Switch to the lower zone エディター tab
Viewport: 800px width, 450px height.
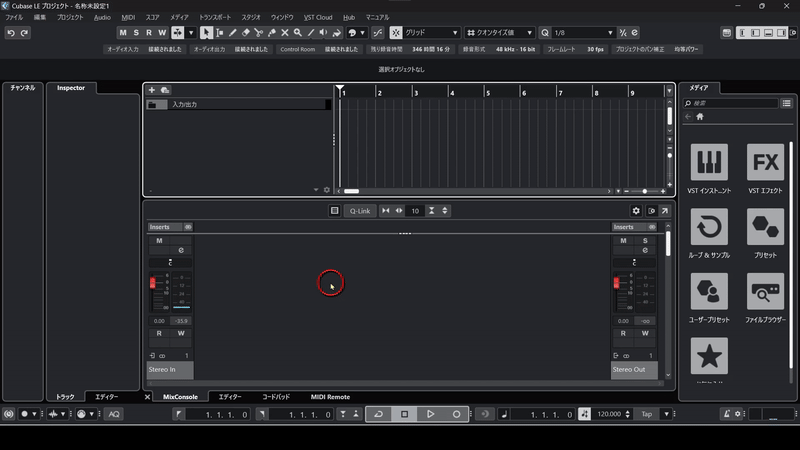coord(230,397)
